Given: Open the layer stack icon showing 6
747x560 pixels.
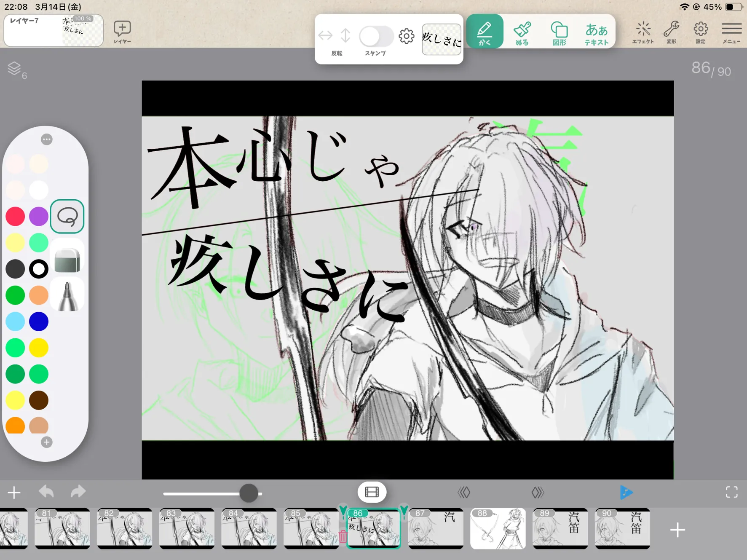Looking at the screenshot, I should [17, 70].
